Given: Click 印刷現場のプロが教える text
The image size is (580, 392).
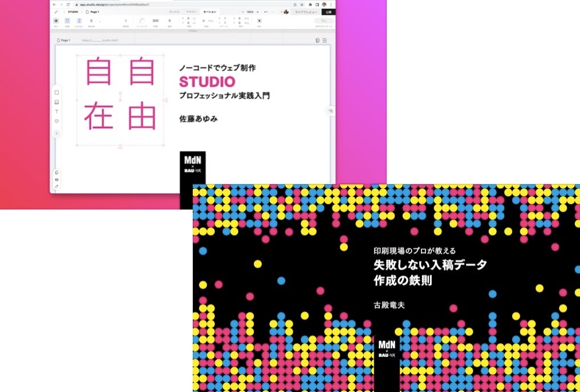Looking at the screenshot, I should click(414, 251).
